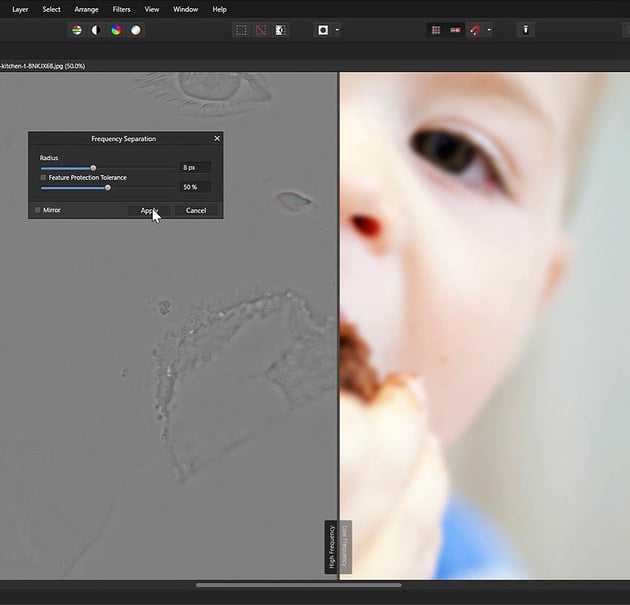Click the Auto Contrast half-circle icon
Image resolution: width=630 pixels, height=605 pixels.
(96, 30)
